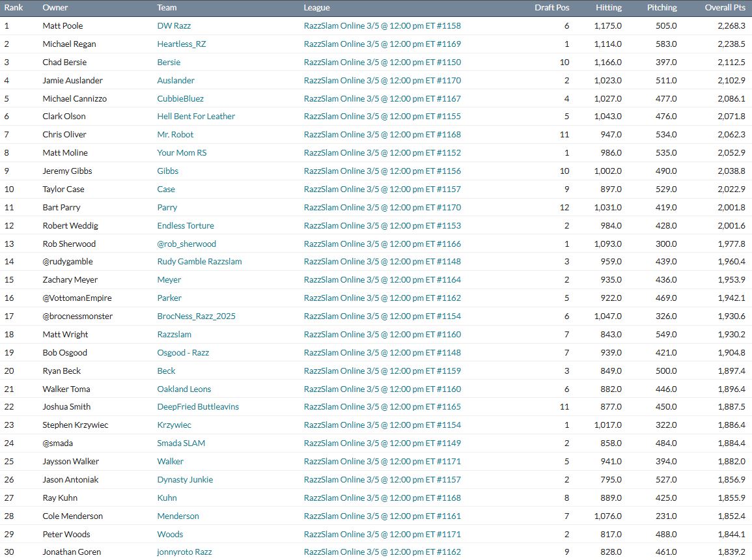The width and height of the screenshot is (752, 560).
Task: Open league #1150 in Chad Bersie's row
Action: (x=382, y=63)
